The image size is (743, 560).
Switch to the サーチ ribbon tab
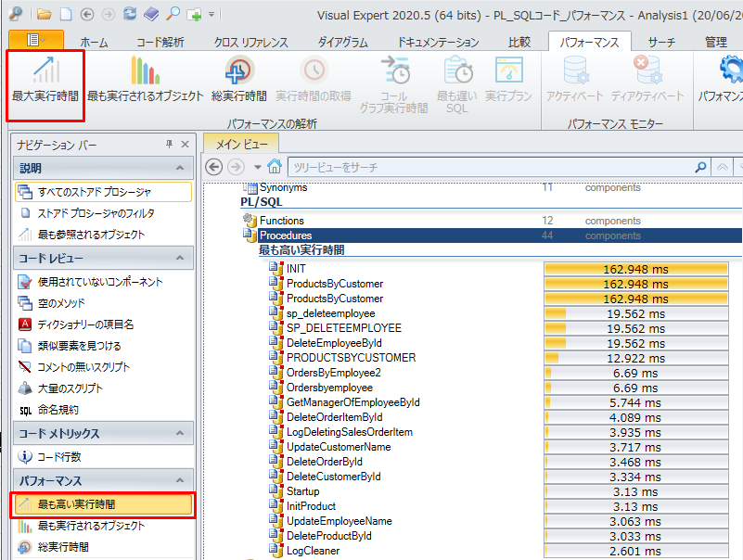pos(661,42)
